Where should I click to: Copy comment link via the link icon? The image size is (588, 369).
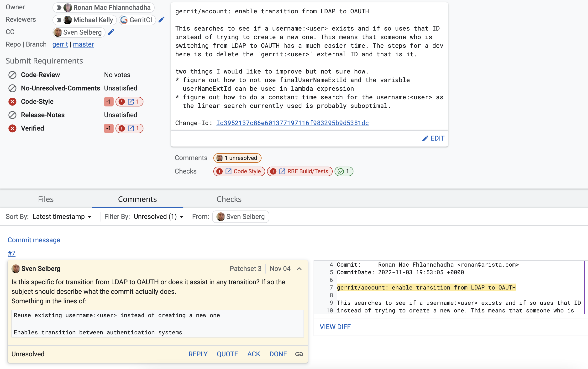[x=299, y=354]
